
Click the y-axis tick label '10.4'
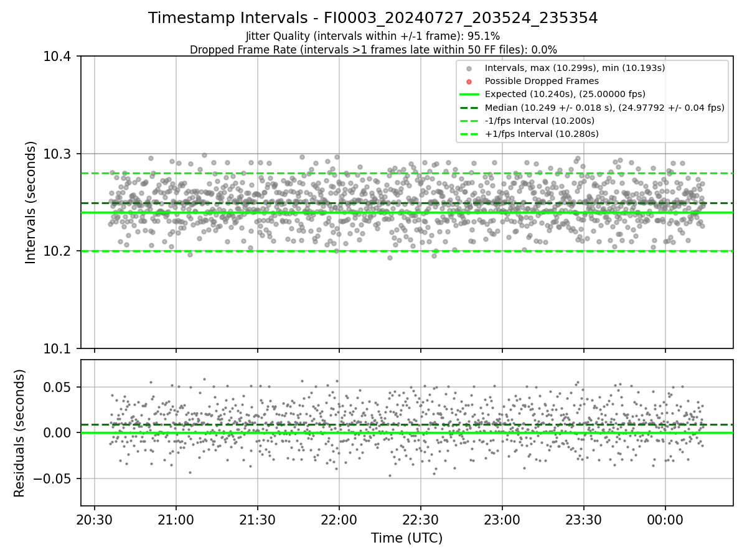58,57
